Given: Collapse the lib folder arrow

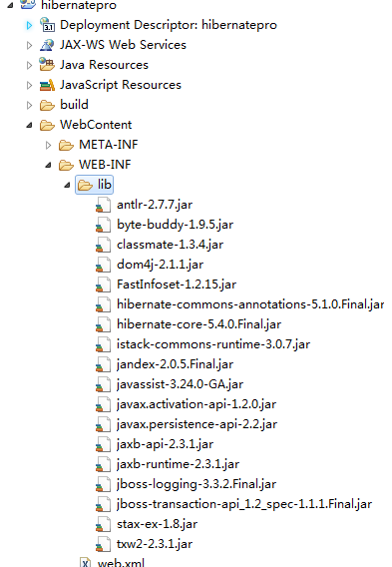Looking at the screenshot, I should coord(67,185).
